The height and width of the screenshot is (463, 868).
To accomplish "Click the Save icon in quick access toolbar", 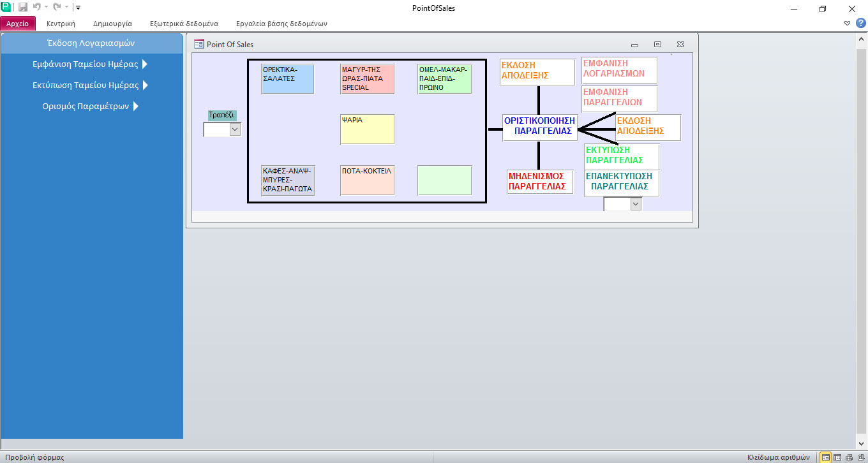I will (x=23, y=8).
